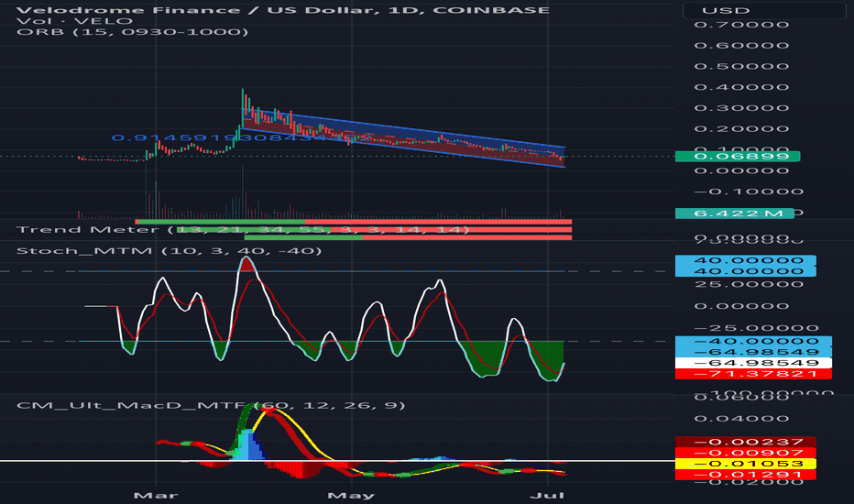The height and width of the screenshot is (504, 854).
Task: Click the Mar date on the time axis
Action: (156, 495)
